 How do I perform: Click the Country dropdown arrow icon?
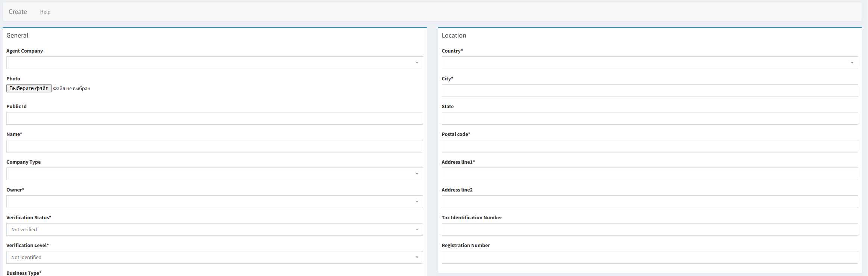(852, 63)
